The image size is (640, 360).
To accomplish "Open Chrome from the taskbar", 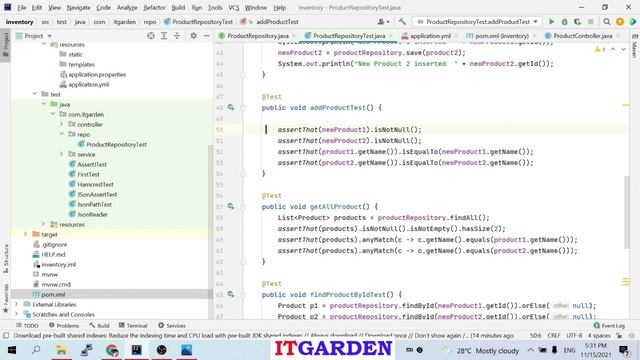I will [112, 350].
